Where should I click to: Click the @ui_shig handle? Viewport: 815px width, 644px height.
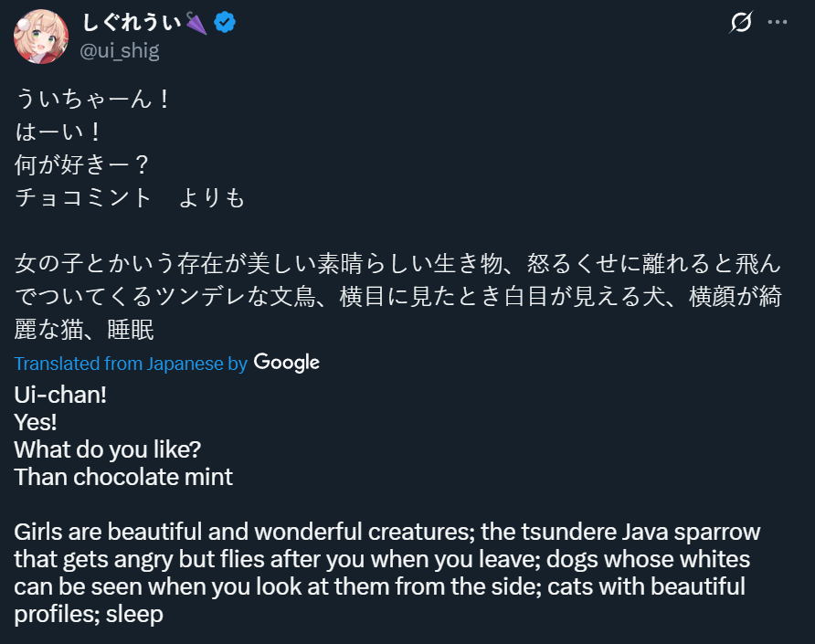pyautogui.click(x=120, y=51)
